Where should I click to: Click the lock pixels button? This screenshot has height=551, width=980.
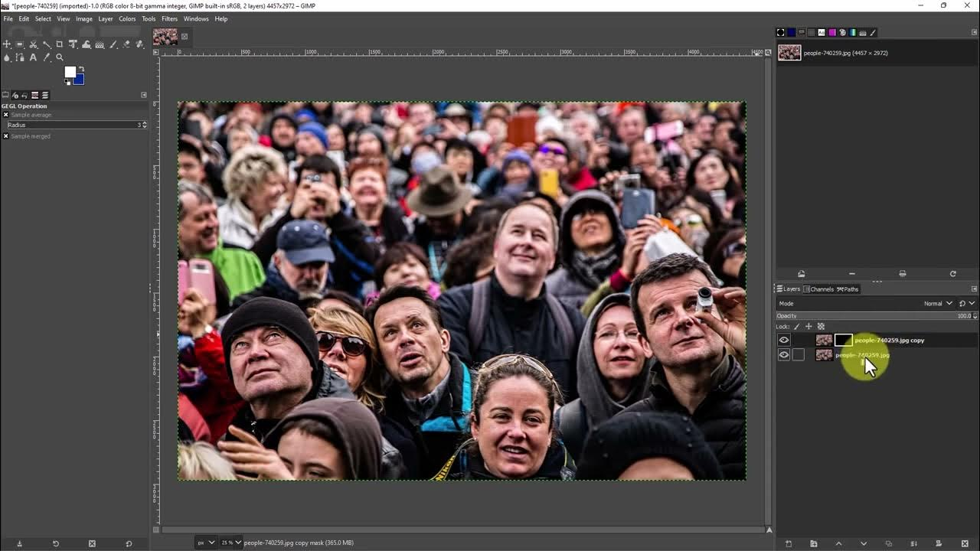[x=796, y=326]
